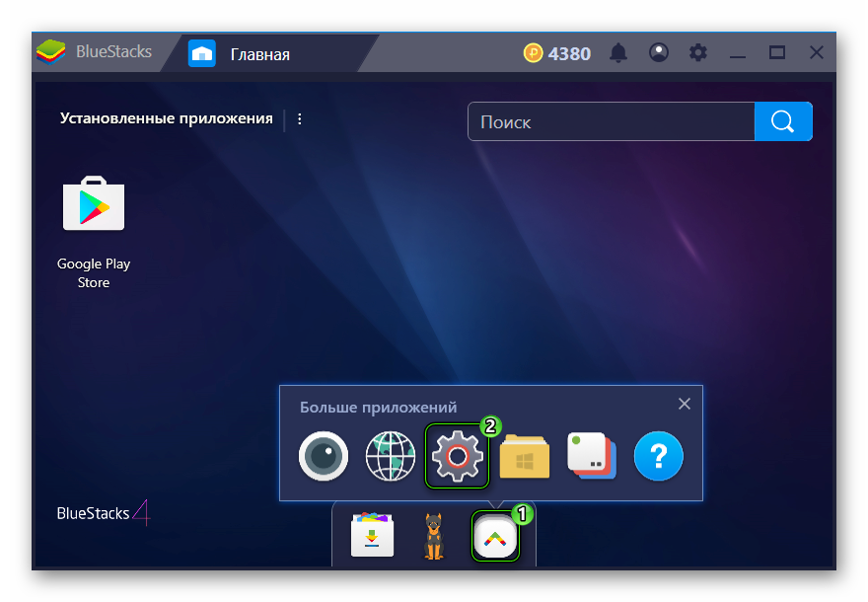868x602 pixels.
Task: Close the Больше приложений popup
Action: click(x=685, y=404)
